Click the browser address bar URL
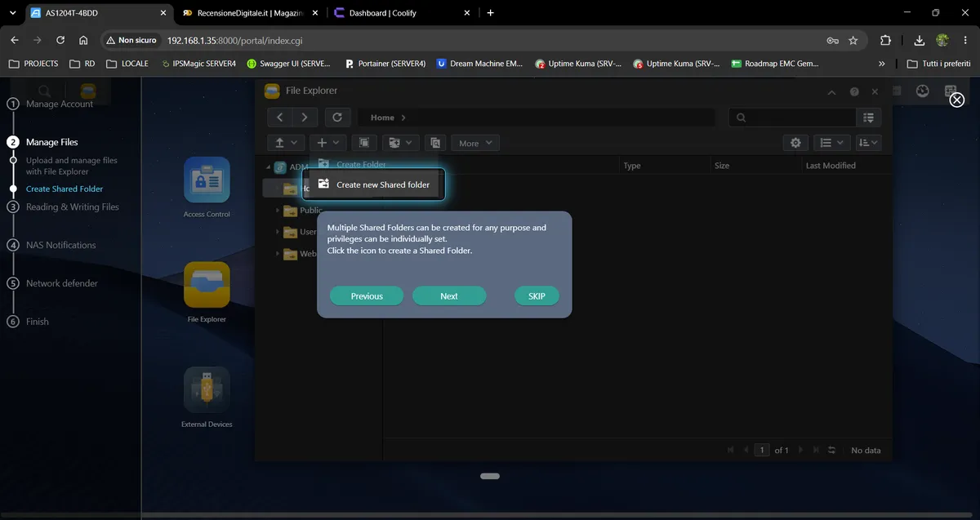Image resolution: width=980 pixels, height=520 pixels. point(234,40)
